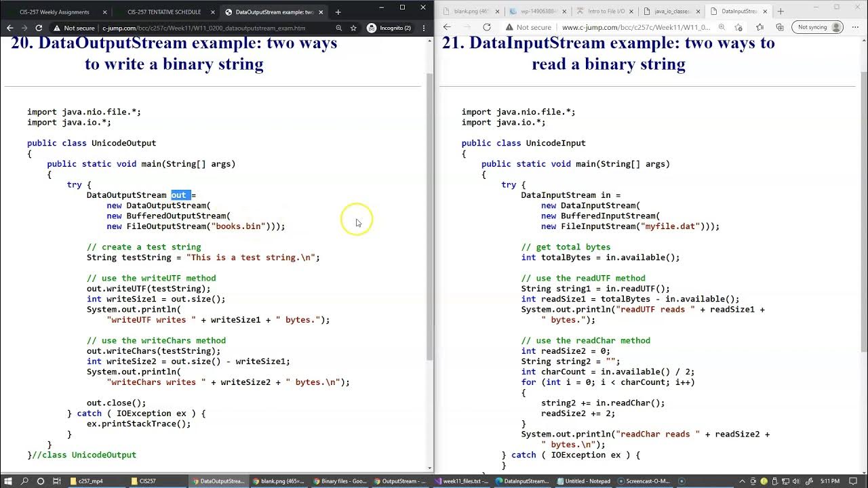Add this page to favorites in Edge
This screenshot has width=868, height=488.
click(738, 27)
